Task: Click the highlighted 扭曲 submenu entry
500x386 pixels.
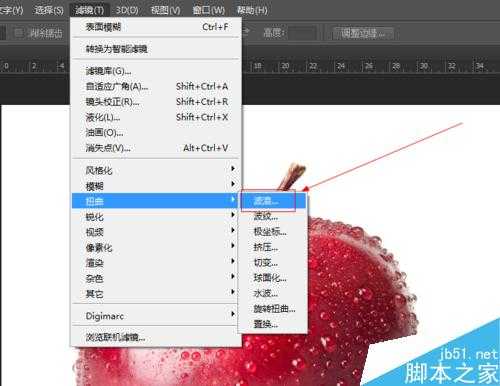Action: (x=156, y=201)
